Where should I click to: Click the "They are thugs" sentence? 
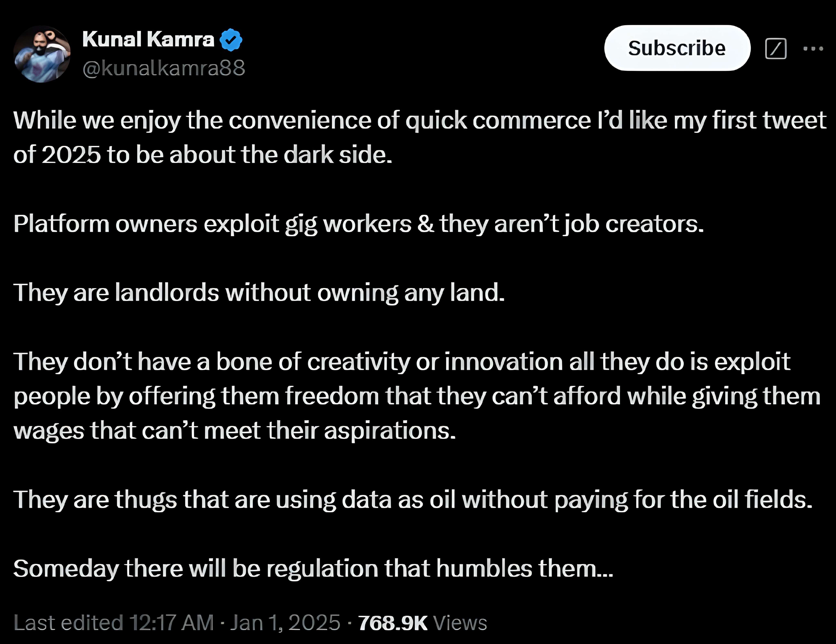(413, 499)
